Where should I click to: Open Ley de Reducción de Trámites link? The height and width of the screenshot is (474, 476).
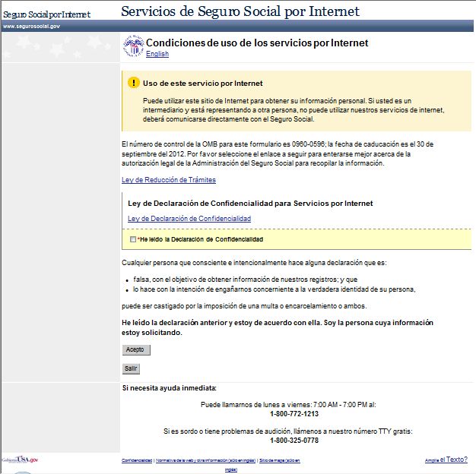(x=169, y=180)
